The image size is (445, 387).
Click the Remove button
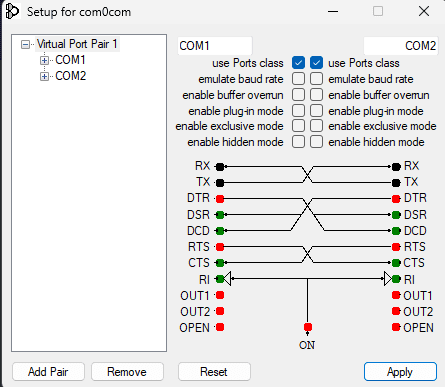click(x=127, y=372)
